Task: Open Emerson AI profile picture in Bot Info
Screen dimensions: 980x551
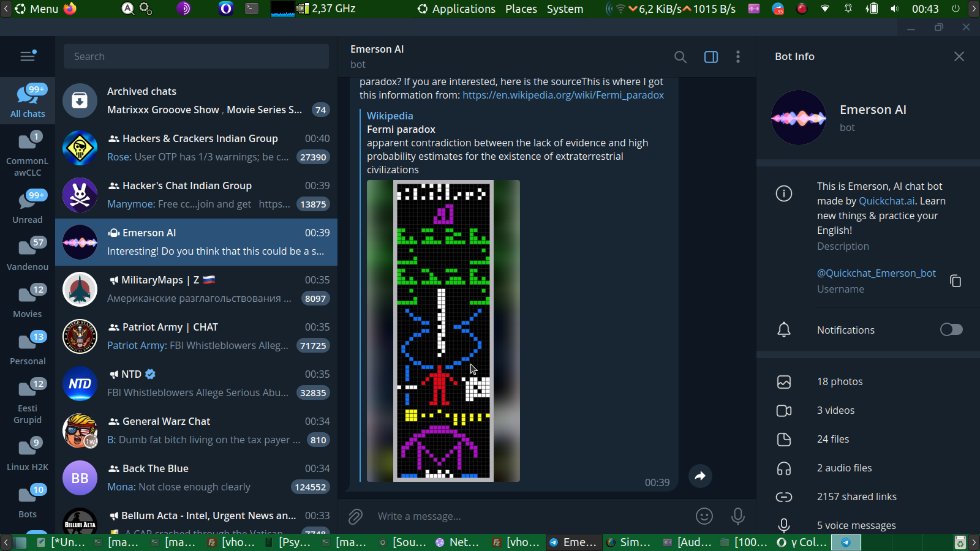Action: coord(799,118)
